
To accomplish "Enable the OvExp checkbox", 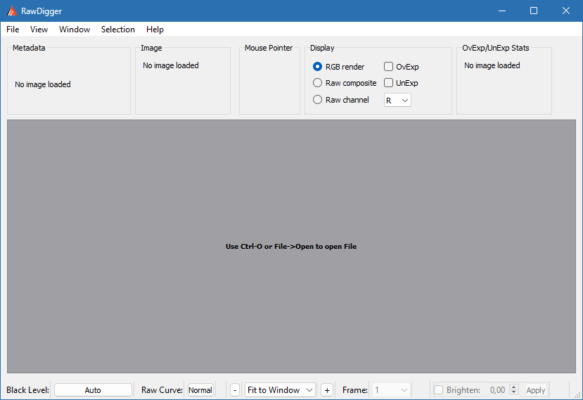I will click(x=388, y=67).
